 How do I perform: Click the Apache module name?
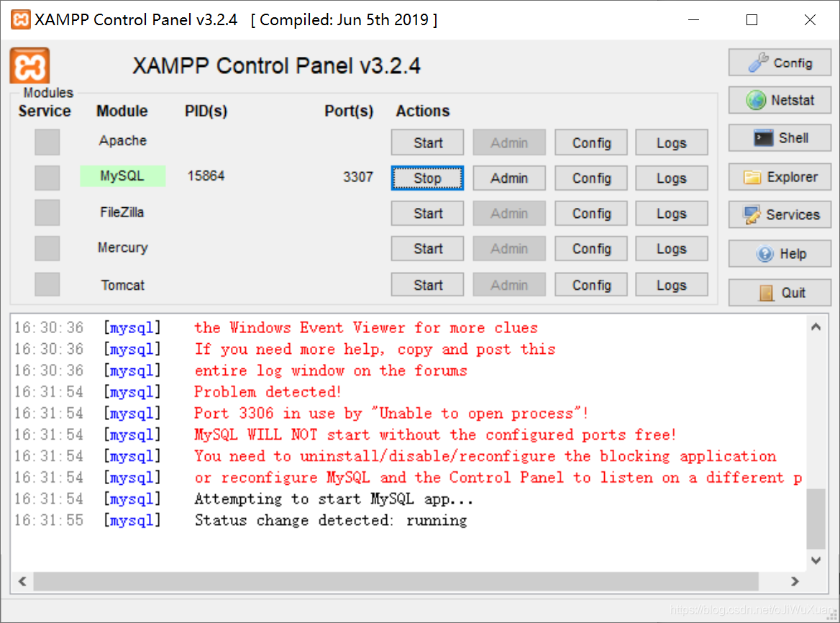tap(123, 140)
